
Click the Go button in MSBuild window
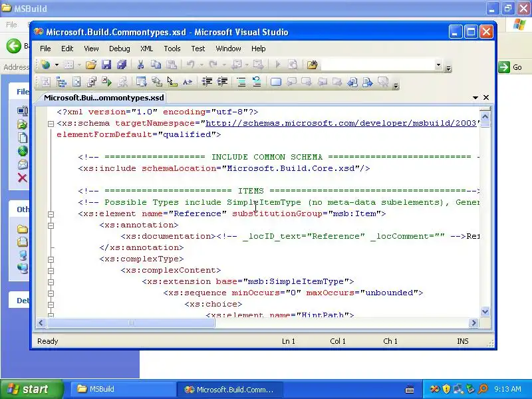click(511, 67)
